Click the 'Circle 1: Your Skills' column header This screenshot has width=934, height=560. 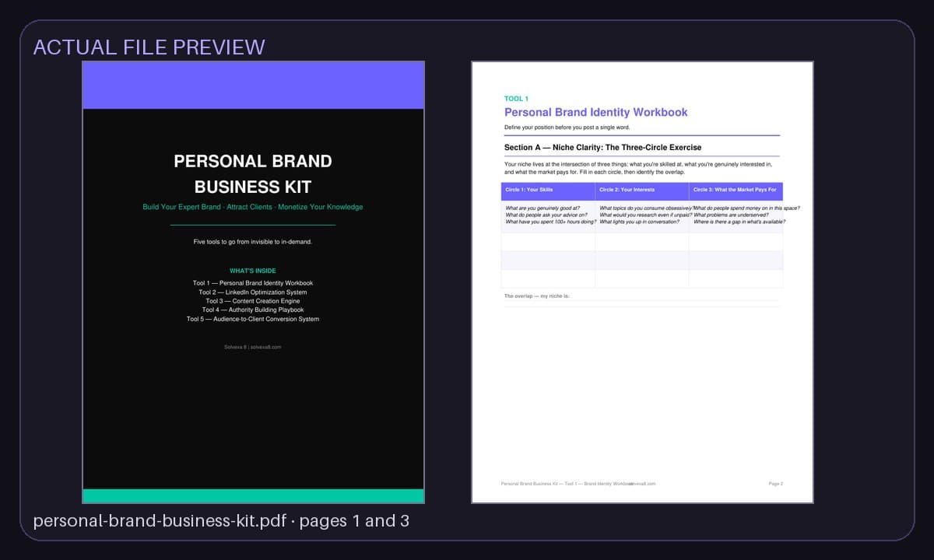click(548, 190)
